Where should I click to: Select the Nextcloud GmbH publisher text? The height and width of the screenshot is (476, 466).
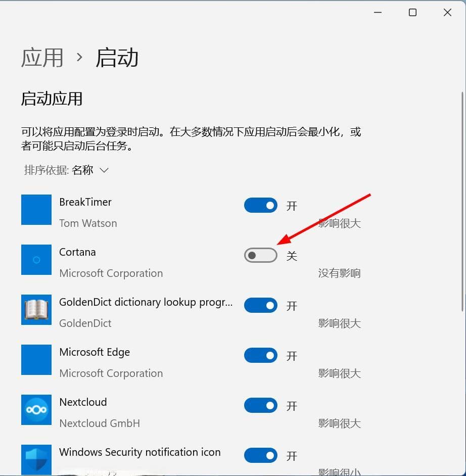coord(100,423)
